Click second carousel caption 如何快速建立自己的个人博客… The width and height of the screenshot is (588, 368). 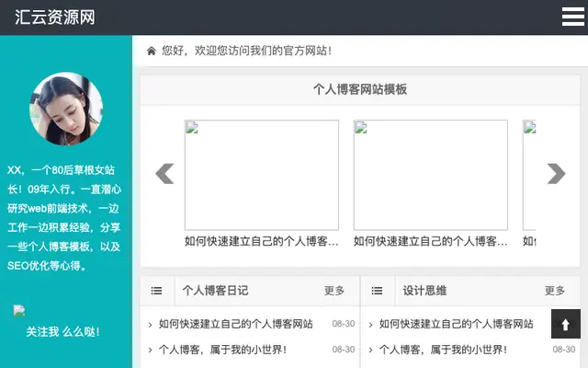tap(431, 241)
